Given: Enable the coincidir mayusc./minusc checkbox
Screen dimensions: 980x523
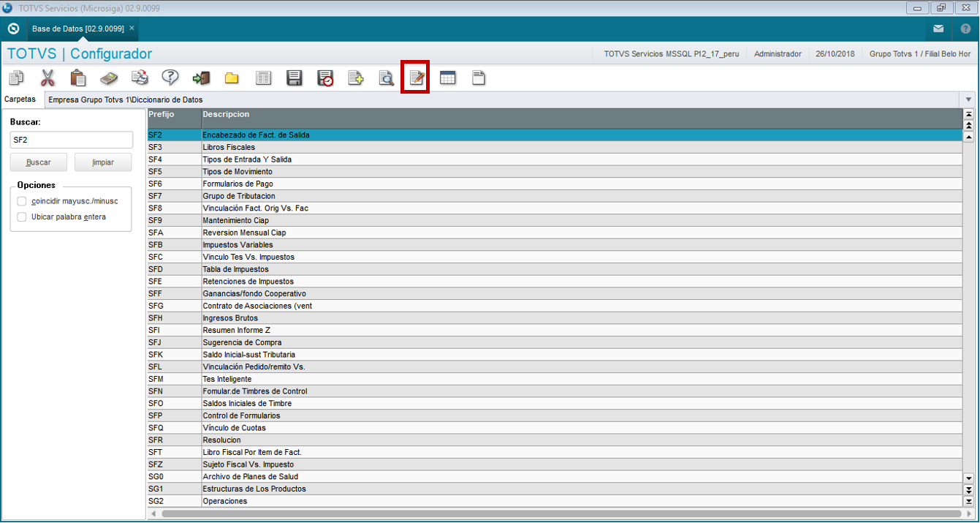Looking at the screenshot, I should [22, 201].
